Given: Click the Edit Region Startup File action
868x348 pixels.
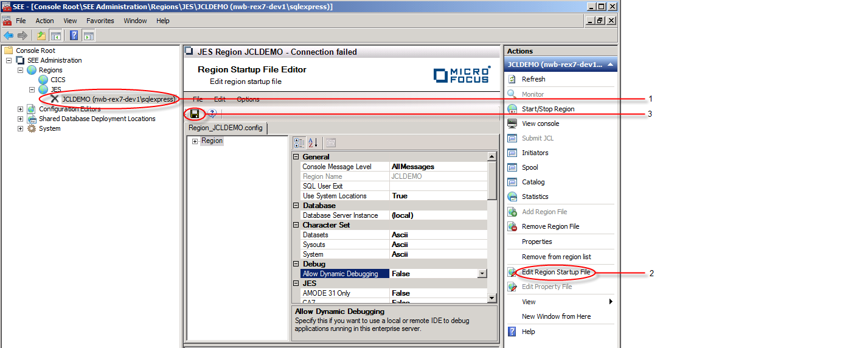Looking at the screenshot, I should 556,272.
